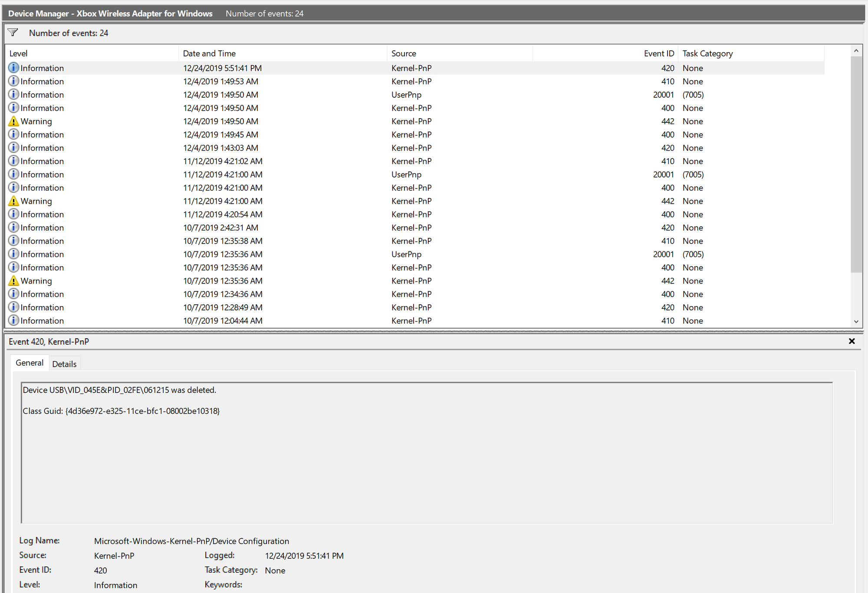Click Event ID 442 in 12/4/2019 warning row

(667, 121)
